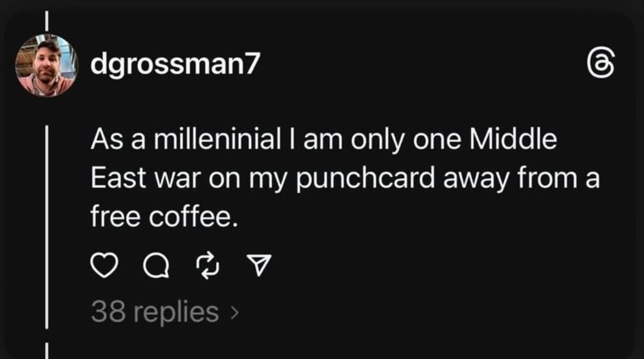Click "punchcard" in the post text
The image size is (644, 359).
click(365, 178)
